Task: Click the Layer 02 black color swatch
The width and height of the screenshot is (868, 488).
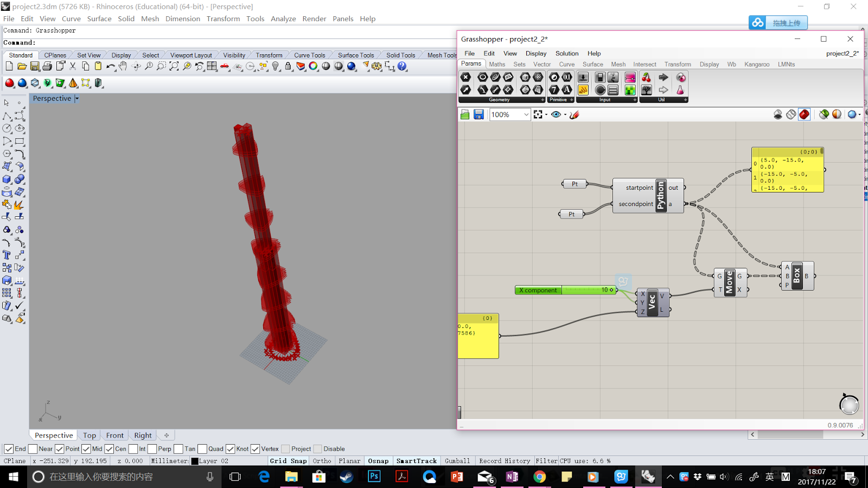Action: click(195, 461)
